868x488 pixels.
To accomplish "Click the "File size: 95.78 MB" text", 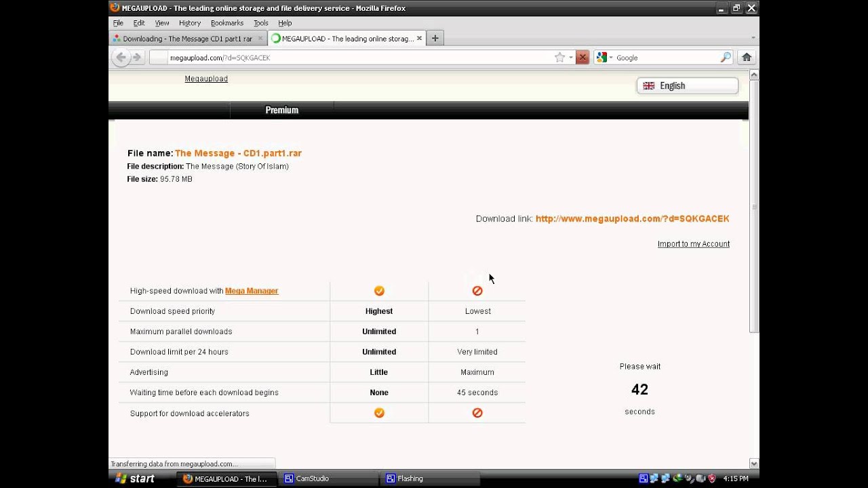I will pos(159,180).
